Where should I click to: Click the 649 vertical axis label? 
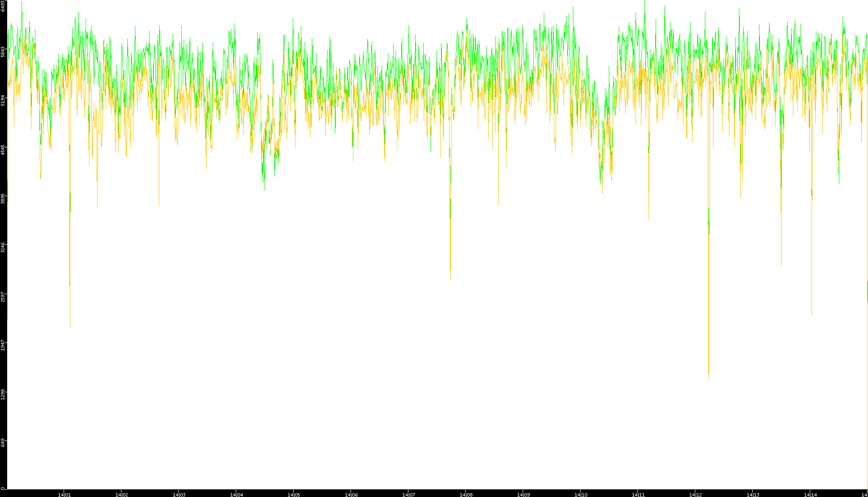pos(3,442)
